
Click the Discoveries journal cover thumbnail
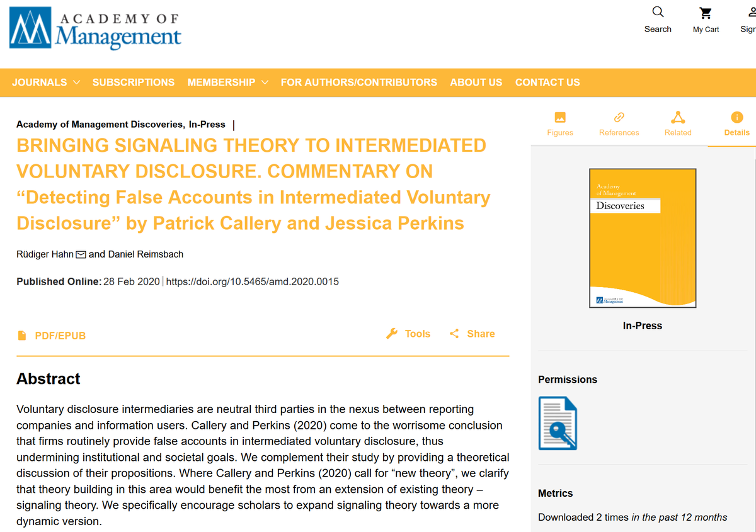[x=643, y=238]
